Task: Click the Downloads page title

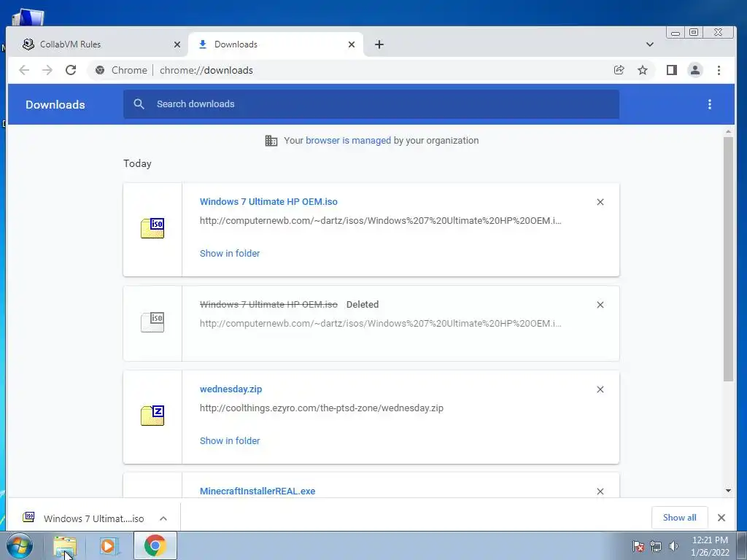Action: coord(55,105)
